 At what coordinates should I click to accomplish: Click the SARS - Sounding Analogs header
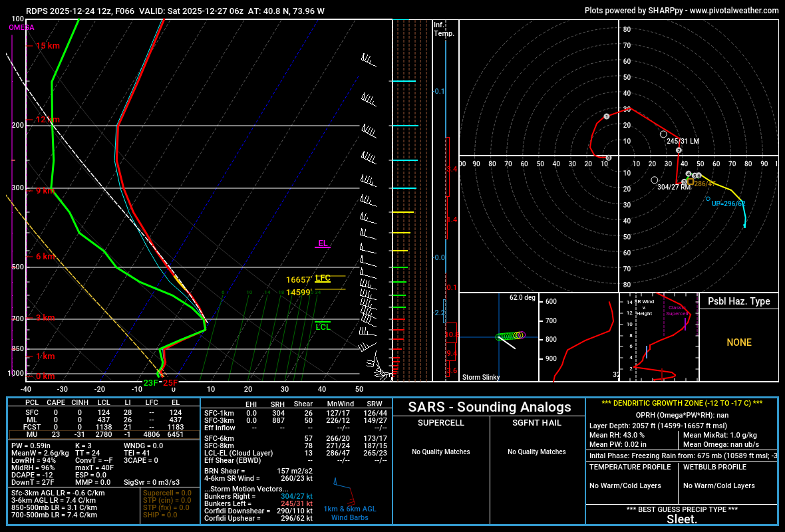coord(489,407)
